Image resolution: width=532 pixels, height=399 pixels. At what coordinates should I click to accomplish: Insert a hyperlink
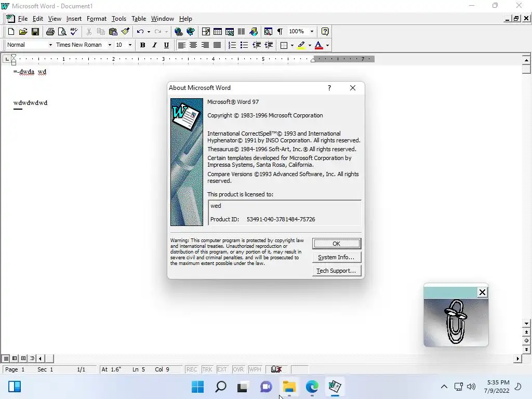point(179,32)
